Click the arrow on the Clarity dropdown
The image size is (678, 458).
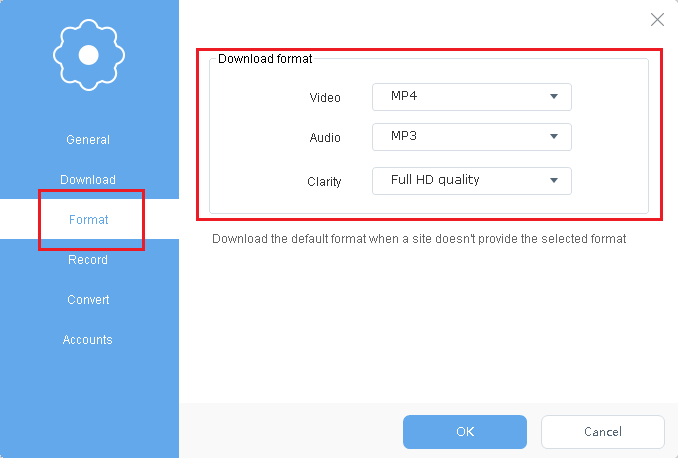pos(554,180)
